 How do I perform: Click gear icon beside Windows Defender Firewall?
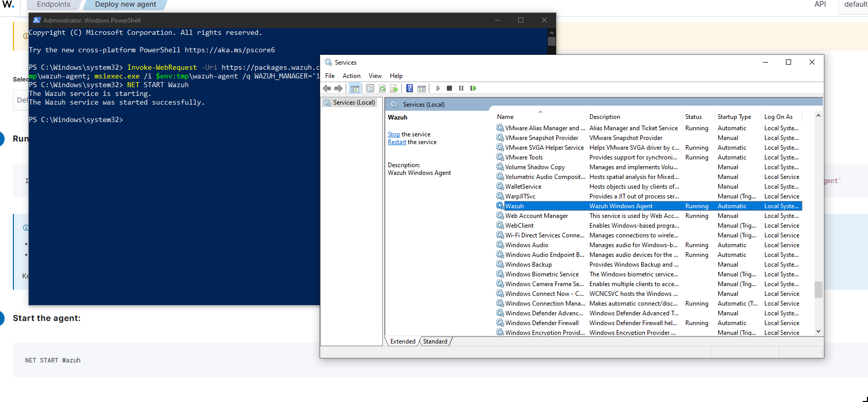pyautogui.click(x=500, y=323)
